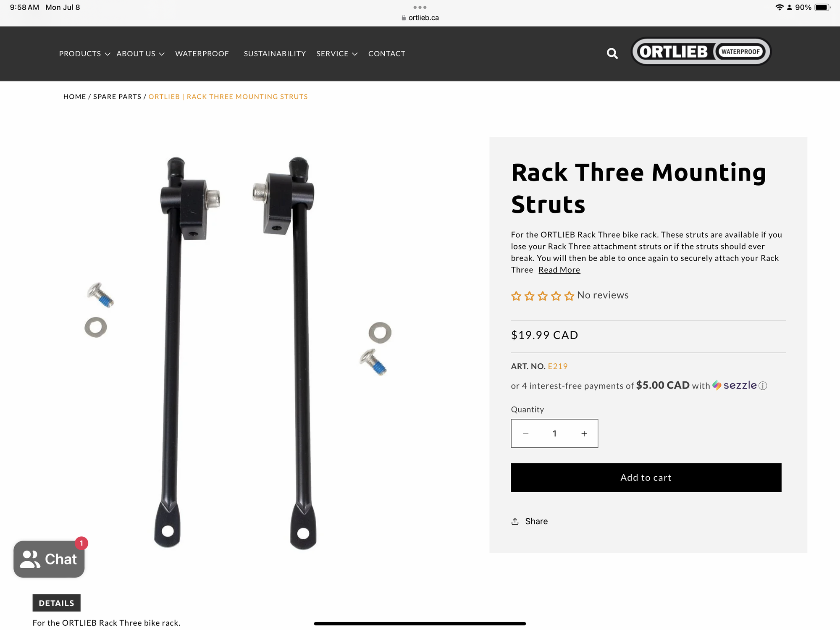Click the Sezzle info icon
840x630 pixels.
tap(763, 386)
